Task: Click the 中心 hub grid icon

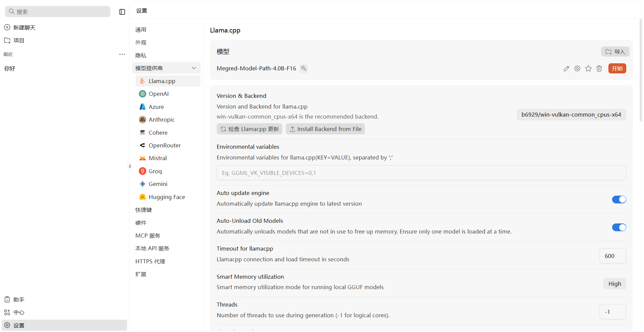Action: [x=7, y=312]
